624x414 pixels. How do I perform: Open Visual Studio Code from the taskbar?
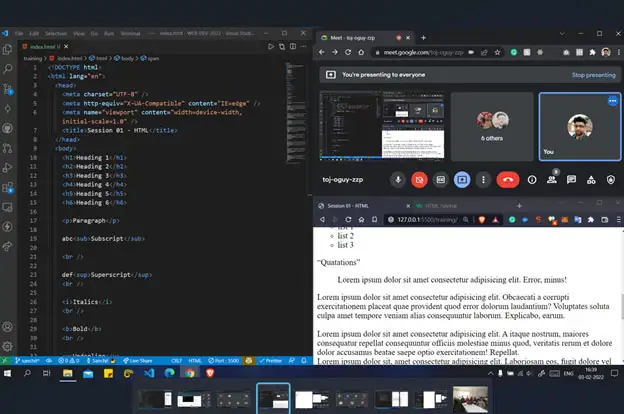pyautogui.click(x=149, y=373)
